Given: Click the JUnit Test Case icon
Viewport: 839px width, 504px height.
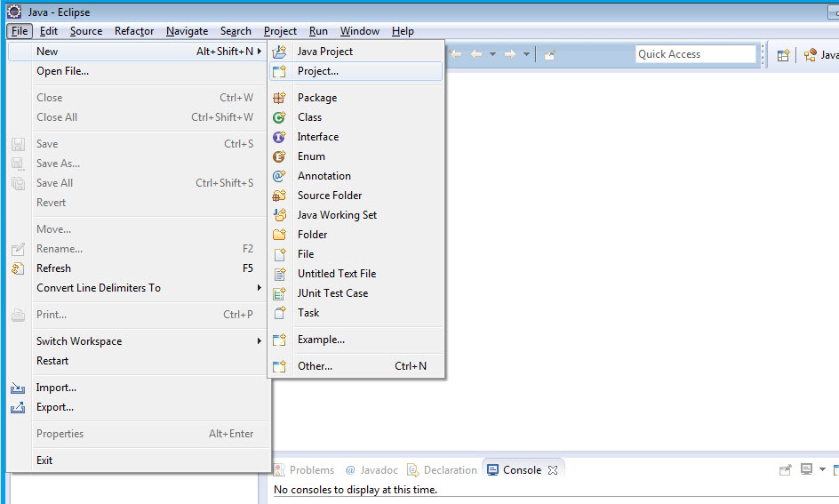Looking at the screenshot, I should point(279,293).
